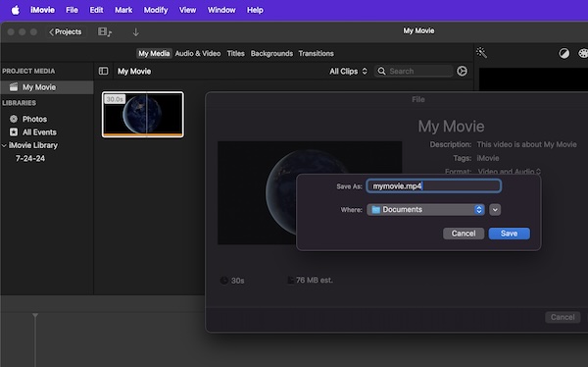Open the File menu
This screenshot has width=588, height=367.
(x=72, y=10)
